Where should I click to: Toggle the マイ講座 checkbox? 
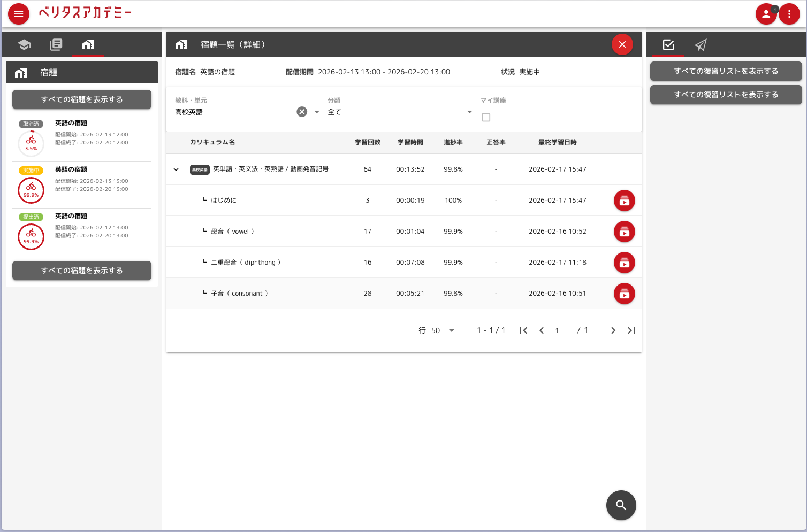tap(486, 117)
